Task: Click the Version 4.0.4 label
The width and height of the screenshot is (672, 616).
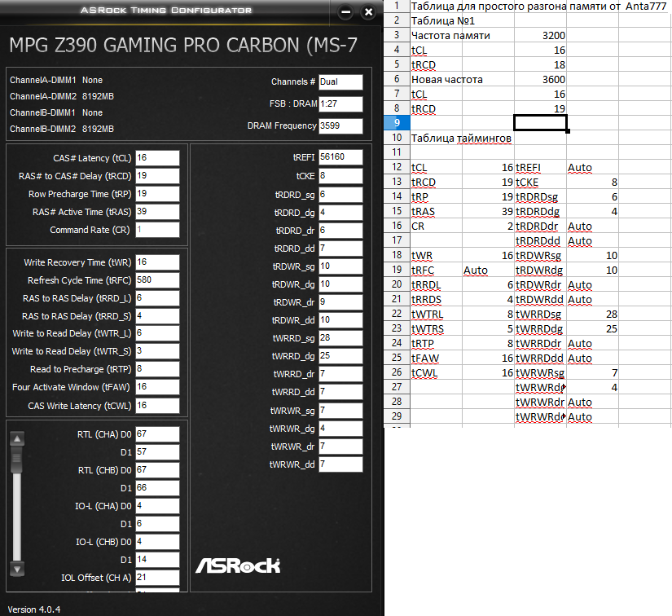Action: point(34,609)
